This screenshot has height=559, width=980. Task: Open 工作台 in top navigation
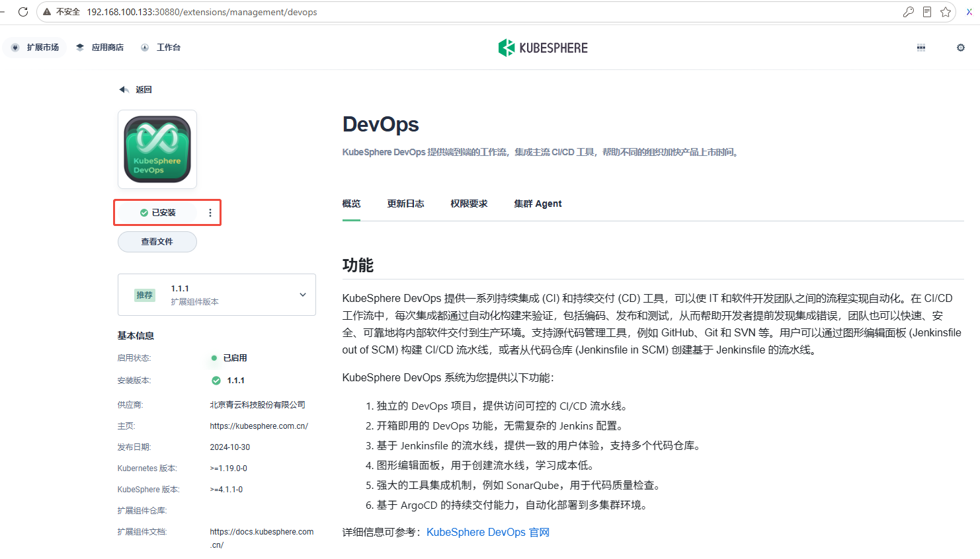[161, 48]
